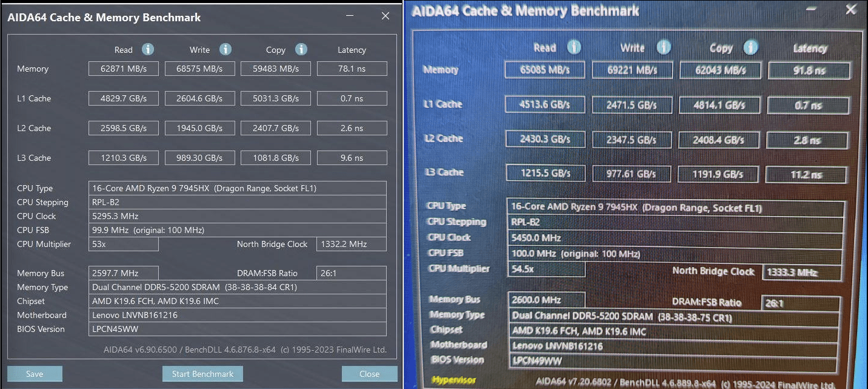Click BIOS Version LPCN45WW
The image size is (868, 389).
click(238, 329)
